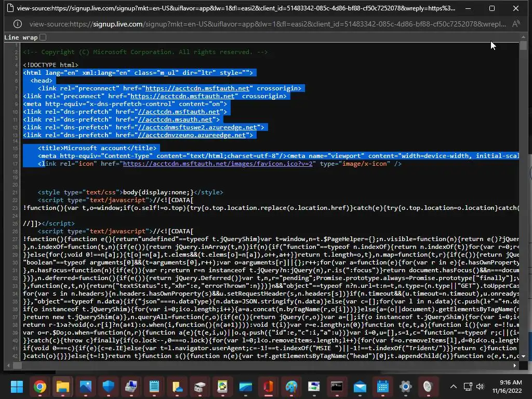Viewport: 532px width, 399px height.
Task: Open the Notepad icon in taskbar
Action: 154,386
